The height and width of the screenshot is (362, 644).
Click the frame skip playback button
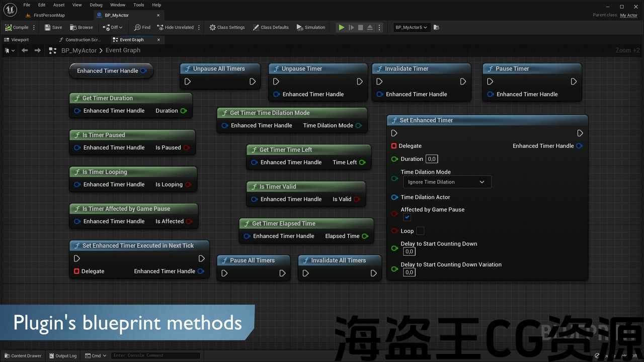(x=351, y=28)
